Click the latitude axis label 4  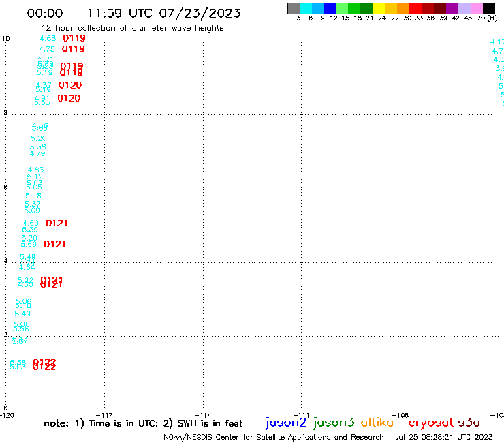[x=5, y=260]
